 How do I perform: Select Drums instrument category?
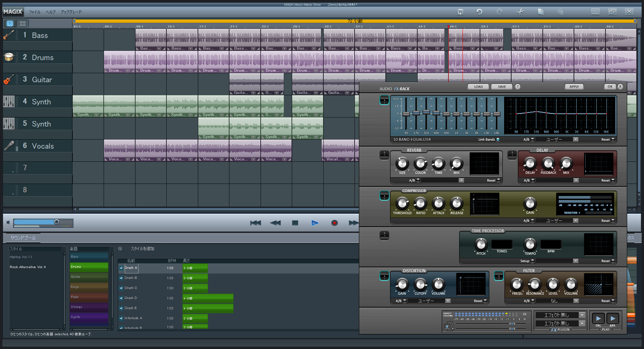pos(89,267)
